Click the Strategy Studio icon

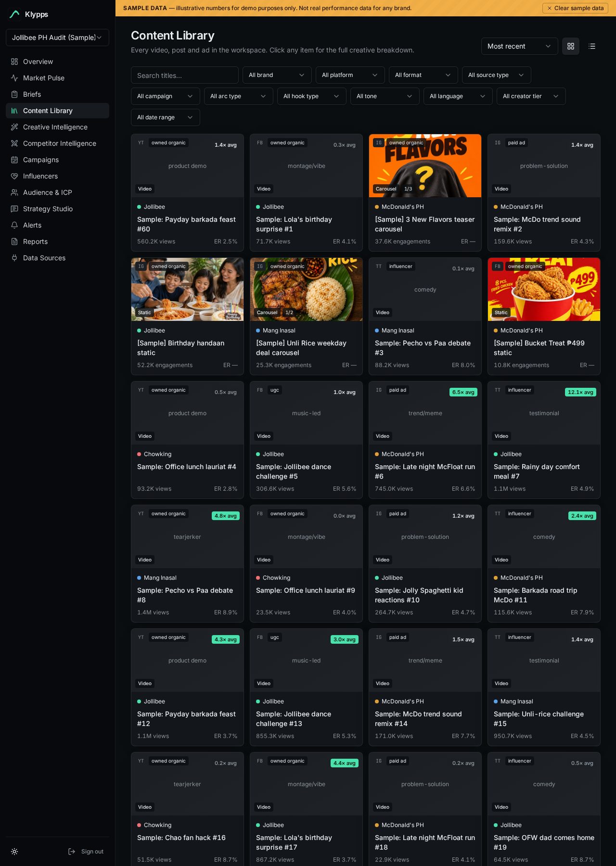pos(14,209)
